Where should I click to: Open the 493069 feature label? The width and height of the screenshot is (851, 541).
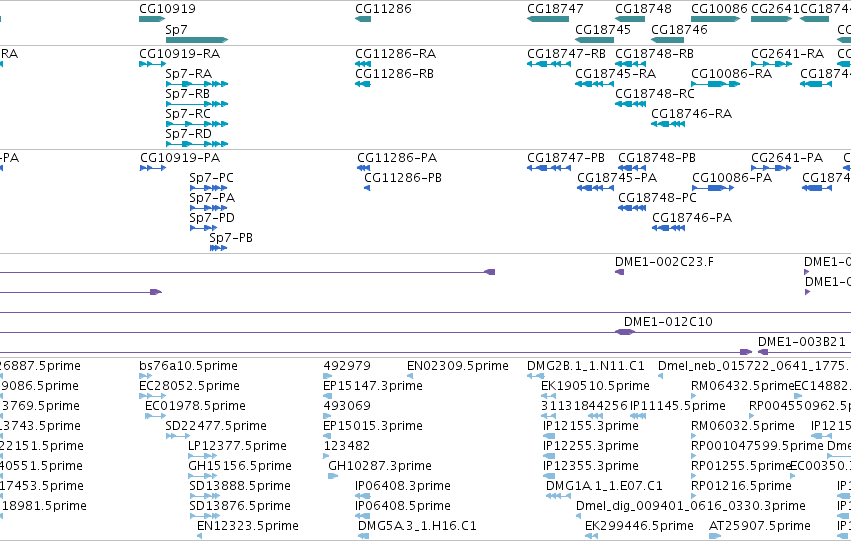click(347, 406)
